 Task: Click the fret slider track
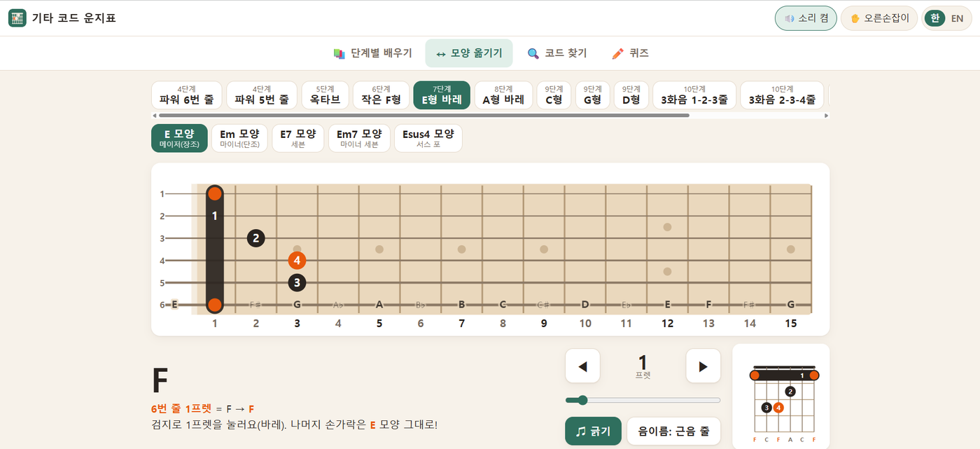tap(643, 400)
